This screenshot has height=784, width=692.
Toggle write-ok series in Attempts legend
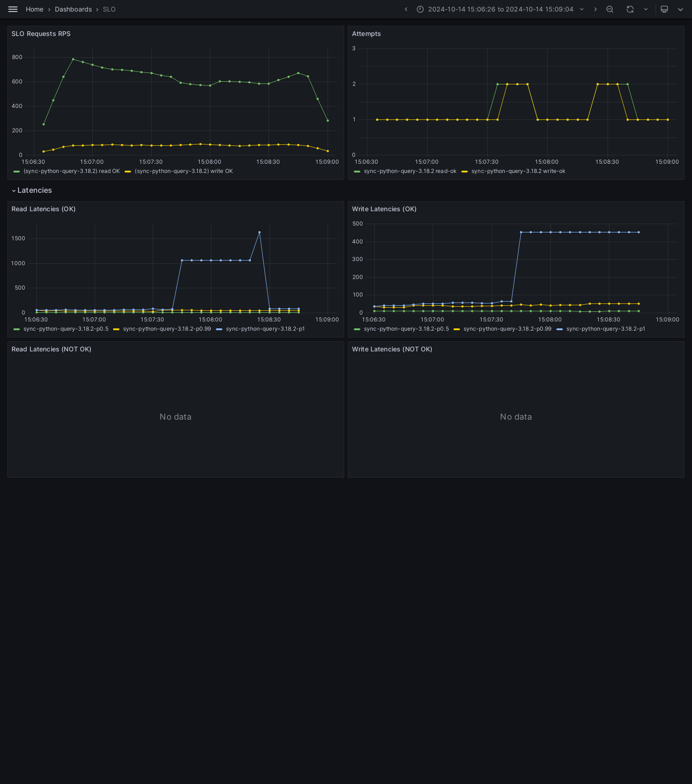[518, 171]
